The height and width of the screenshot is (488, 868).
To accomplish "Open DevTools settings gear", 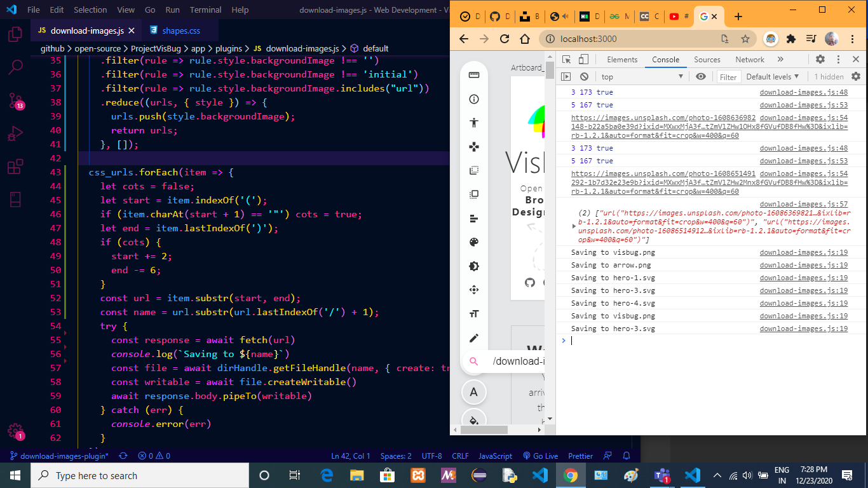I will click(820, 59).
